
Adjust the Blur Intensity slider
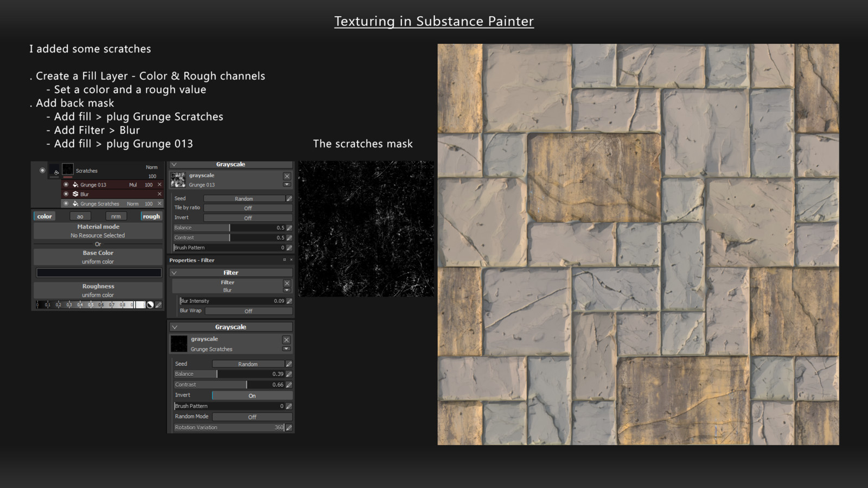click(x=232, y=300)
